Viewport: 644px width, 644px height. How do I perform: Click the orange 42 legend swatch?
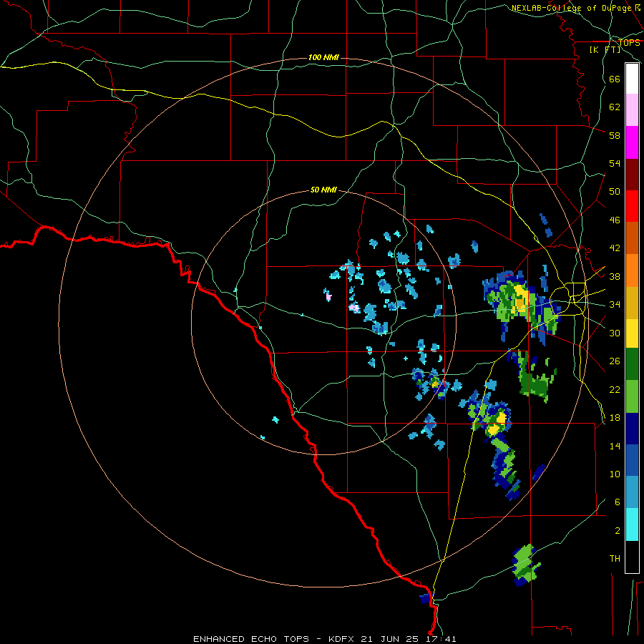point(632,270)
